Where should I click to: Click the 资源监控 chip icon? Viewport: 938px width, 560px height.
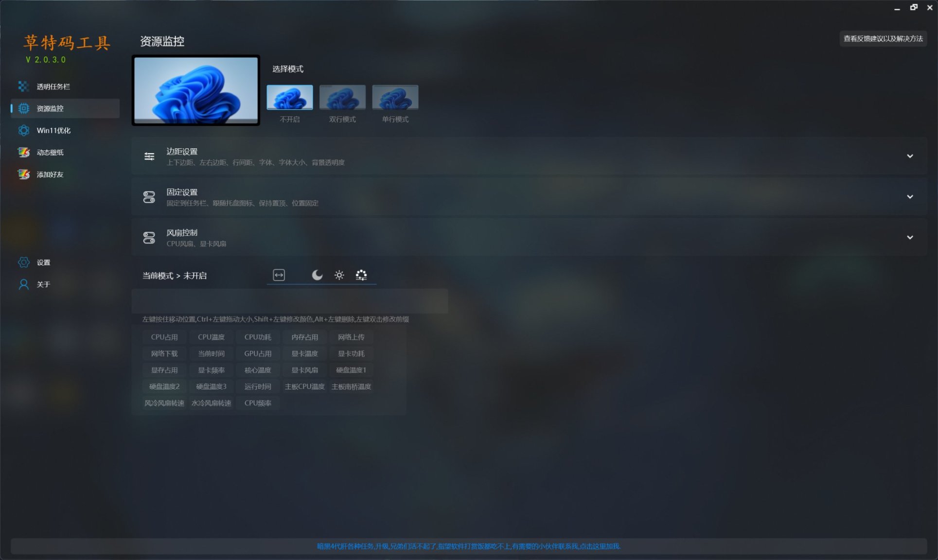23,108
